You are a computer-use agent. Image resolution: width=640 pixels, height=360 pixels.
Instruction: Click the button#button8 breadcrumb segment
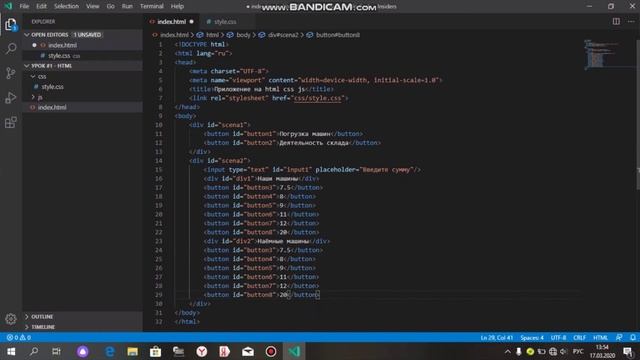pyautogui.click(x=338, y=35)
